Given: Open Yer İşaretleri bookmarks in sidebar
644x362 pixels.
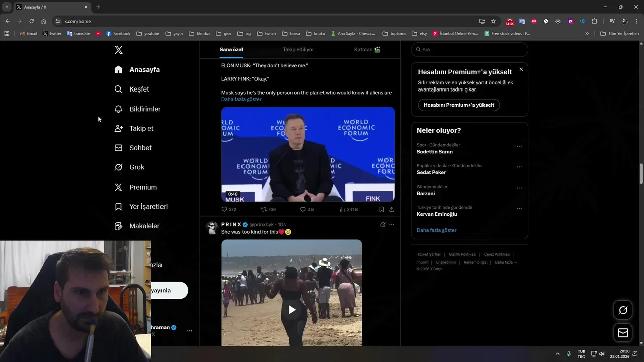Looking at the screenshot, I should tap(141, 207).
